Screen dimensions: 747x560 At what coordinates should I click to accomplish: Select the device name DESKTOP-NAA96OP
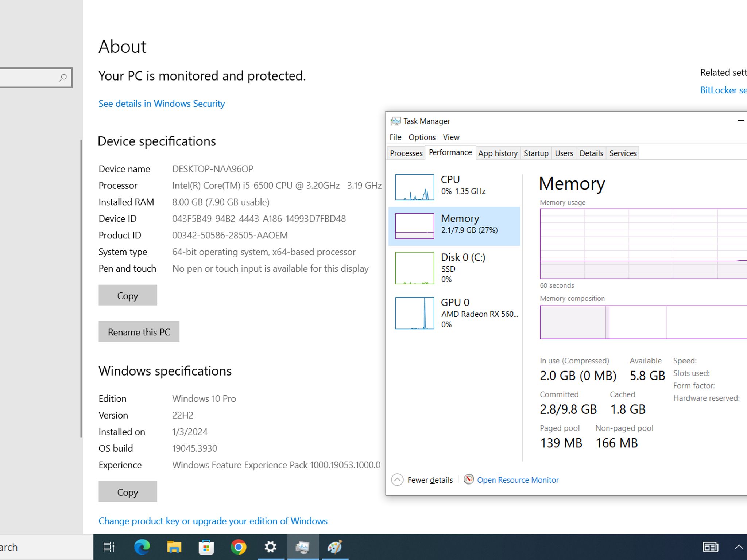coord(213,169)
